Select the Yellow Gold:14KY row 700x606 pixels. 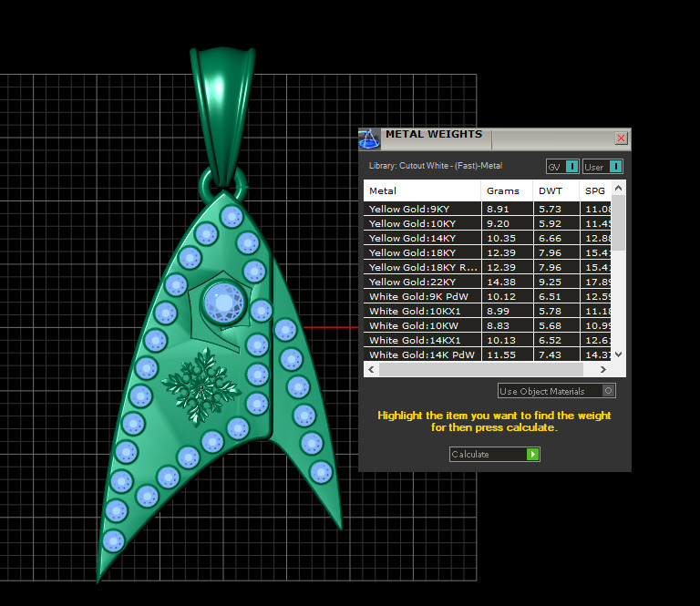tap(488, 238)
